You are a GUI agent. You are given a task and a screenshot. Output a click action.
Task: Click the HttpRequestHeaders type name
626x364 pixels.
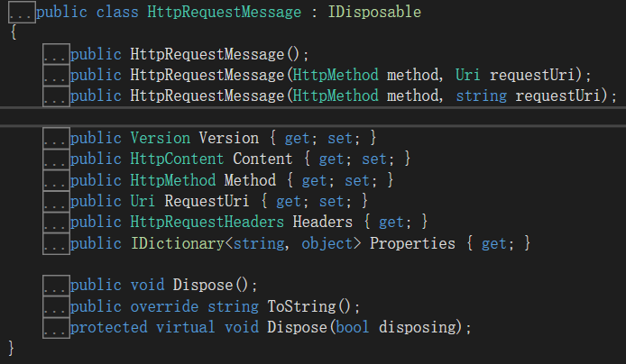[x=207, y=222]
